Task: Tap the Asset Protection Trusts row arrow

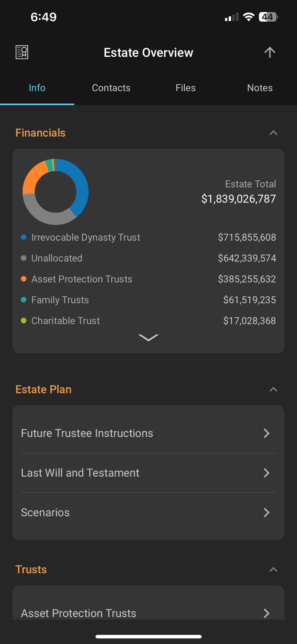Action: click(x=266, y=613)
